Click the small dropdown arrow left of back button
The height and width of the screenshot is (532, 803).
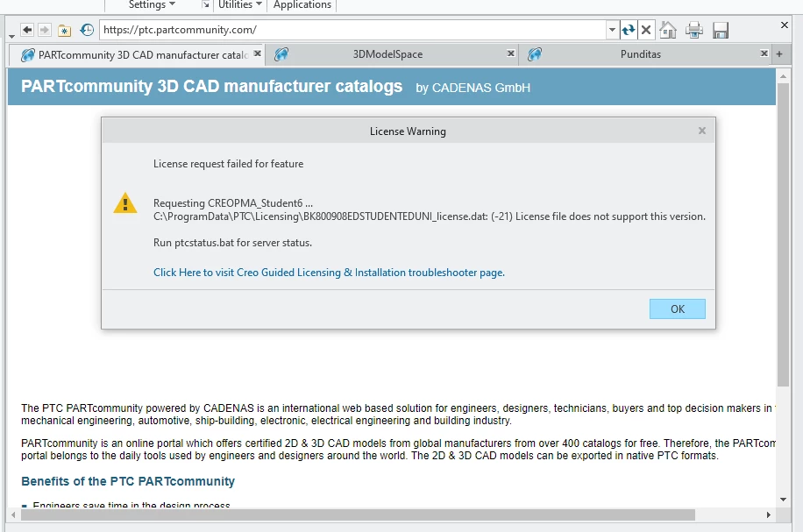[11, 37]
